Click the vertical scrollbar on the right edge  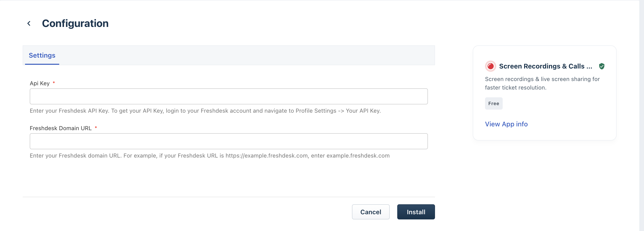(641, 115)
